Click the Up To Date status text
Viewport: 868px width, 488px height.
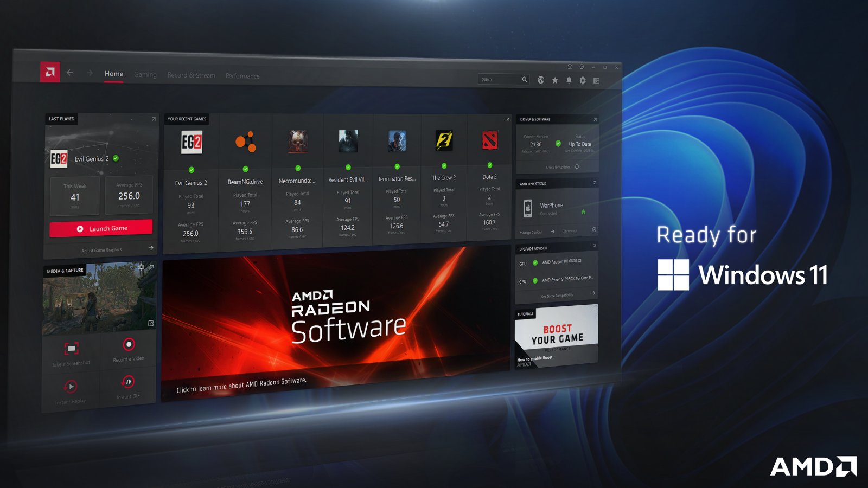point(580,144)
